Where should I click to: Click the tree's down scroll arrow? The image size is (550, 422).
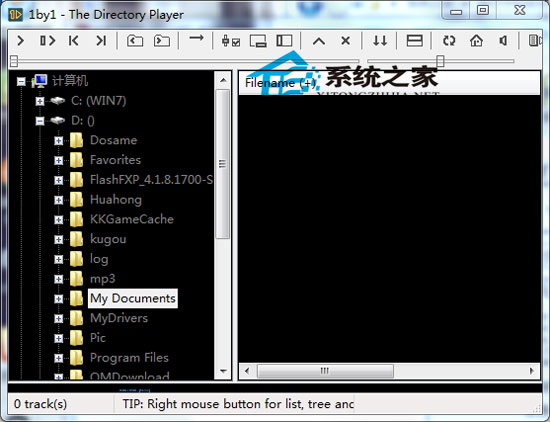tap(223, 371)
